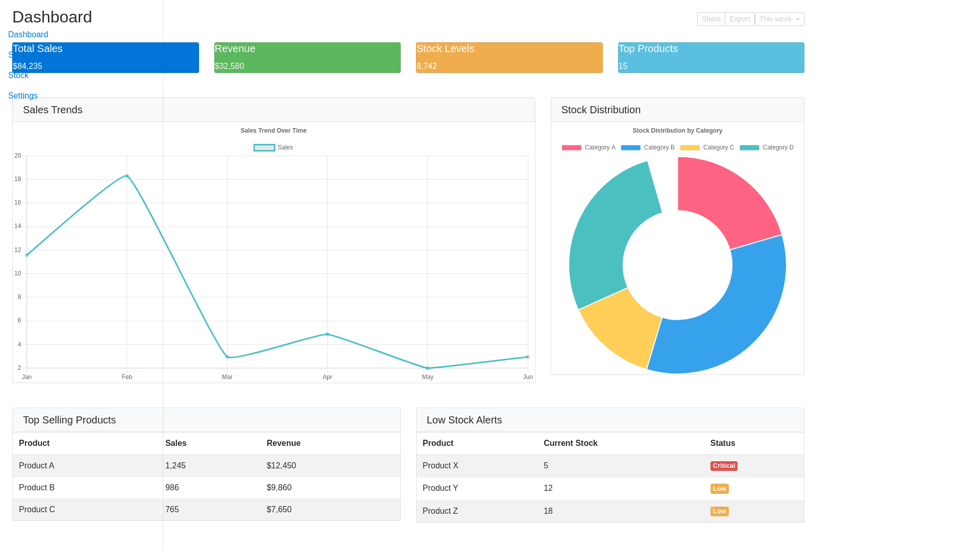Click the Revenue column header
This screenshot has height=551, width=980.
pyautogui.click(x=283, y=443)
